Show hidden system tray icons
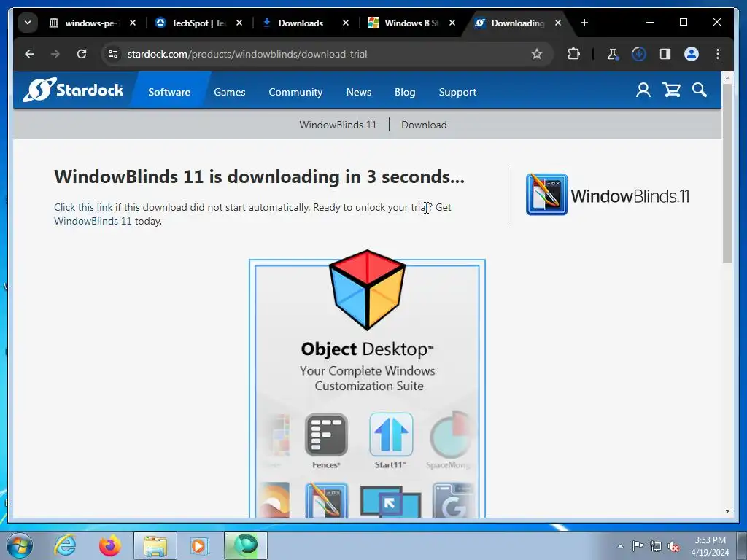 [x=620, y=546]
